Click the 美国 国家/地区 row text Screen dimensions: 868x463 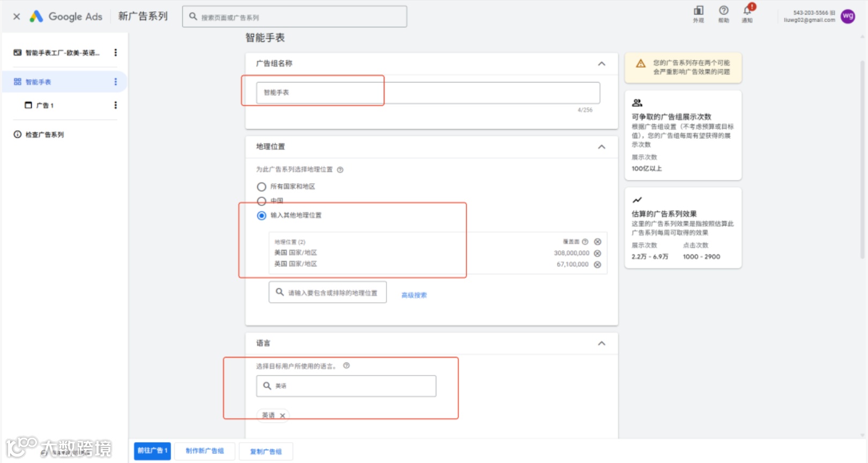pyautogui.click(x=295, y=253)
